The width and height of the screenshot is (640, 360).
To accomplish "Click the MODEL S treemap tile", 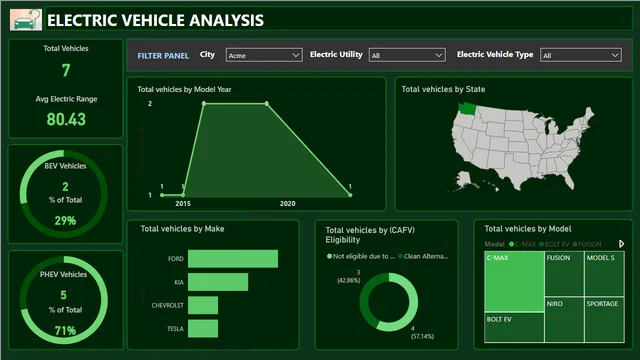I will pyautogui.click(x=604, y=274).
